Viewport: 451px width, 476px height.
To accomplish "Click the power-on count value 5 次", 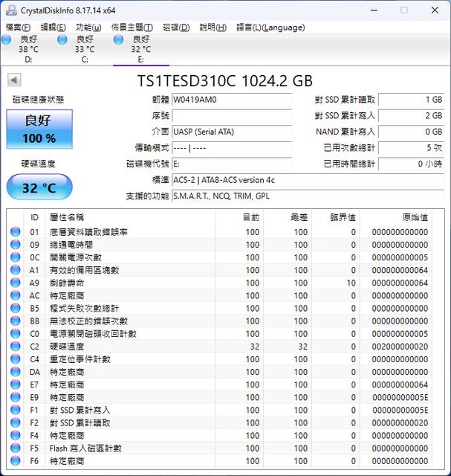I will pos(412,148).
